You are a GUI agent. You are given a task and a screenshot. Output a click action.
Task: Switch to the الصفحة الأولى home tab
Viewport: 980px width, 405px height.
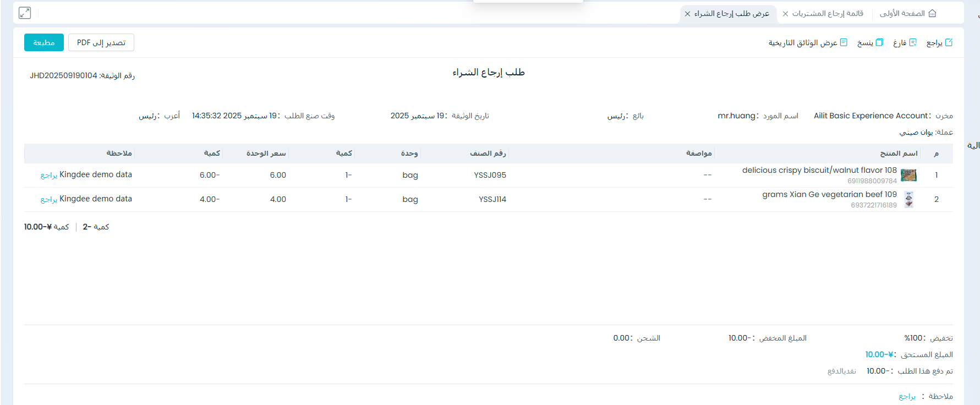click(x=902, y=13)
